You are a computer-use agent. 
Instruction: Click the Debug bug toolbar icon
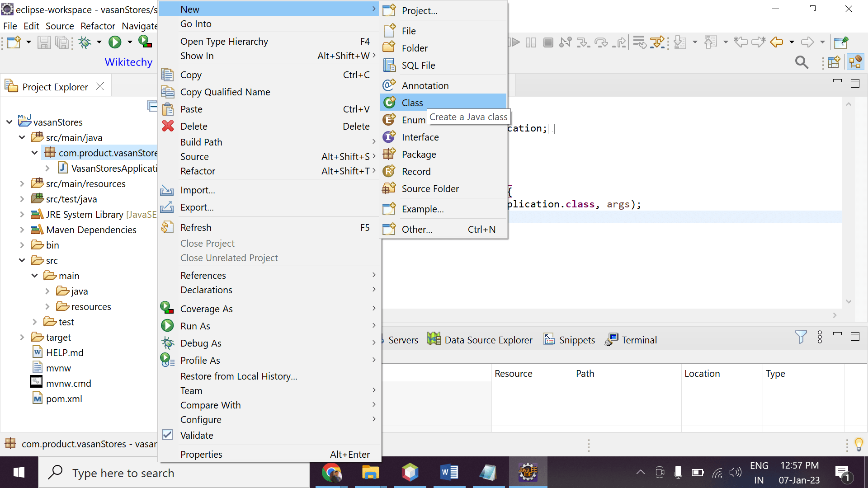click(x=85, y=42)
